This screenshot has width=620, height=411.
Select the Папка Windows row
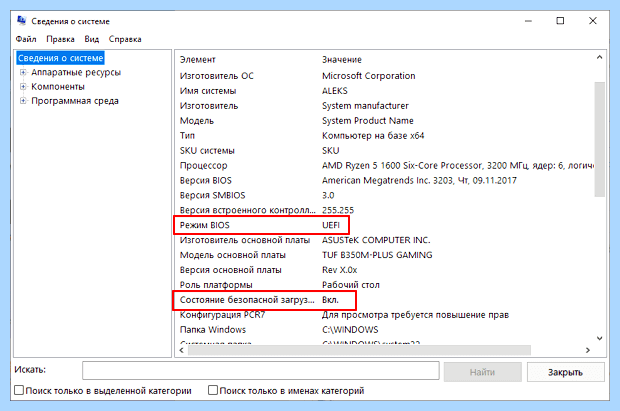point(385,330)
